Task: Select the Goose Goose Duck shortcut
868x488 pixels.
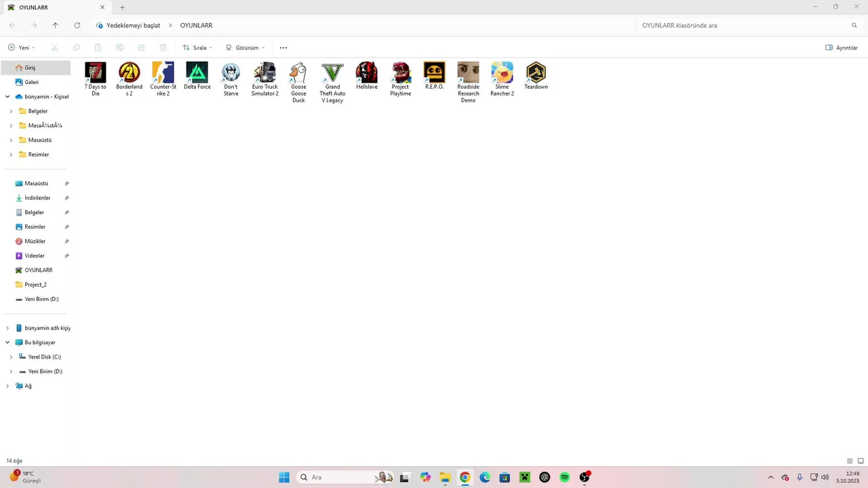Action: [x=298, y=83]
